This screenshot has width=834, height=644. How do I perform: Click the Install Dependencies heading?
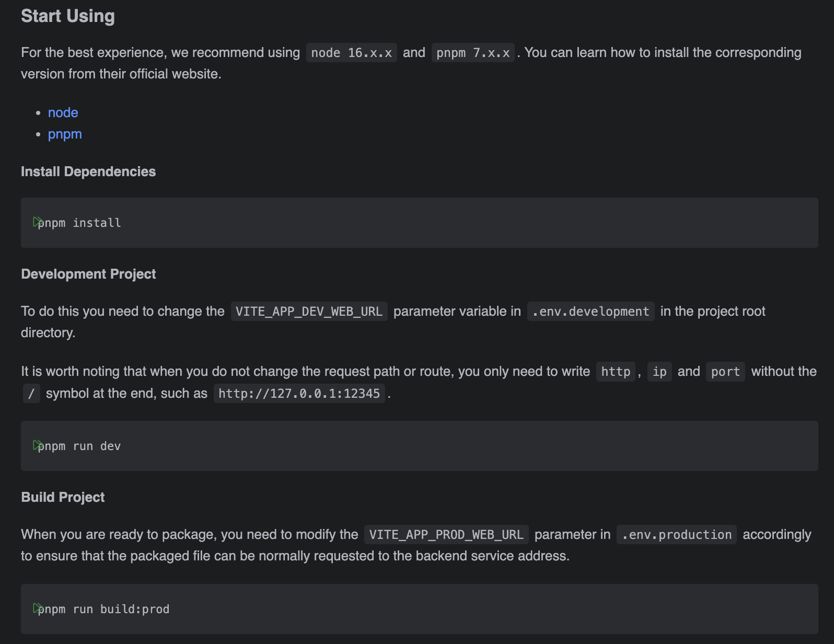(88, 171)
